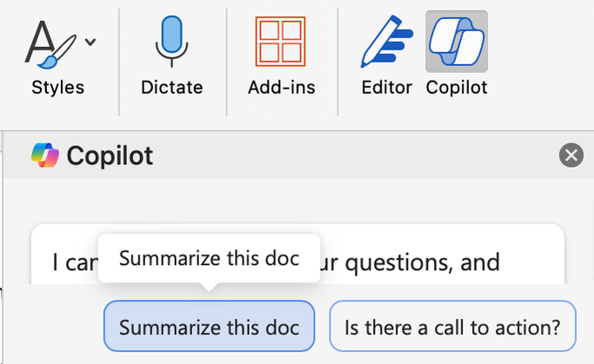Image resolution: width=594 pixels, height=364 pixels.
Task: Click the Add-ins label text
Action: tap(281, 88)
